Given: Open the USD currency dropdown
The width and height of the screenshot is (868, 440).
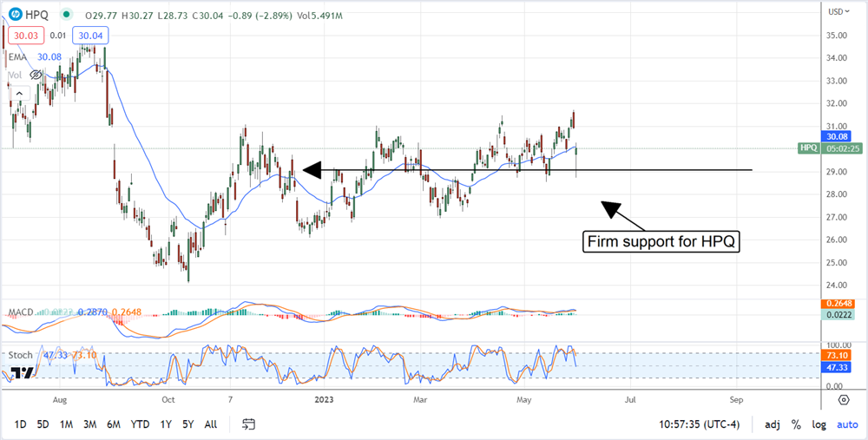Looking at the screenshot, I should pyautogui.click(x=839, y=11).
